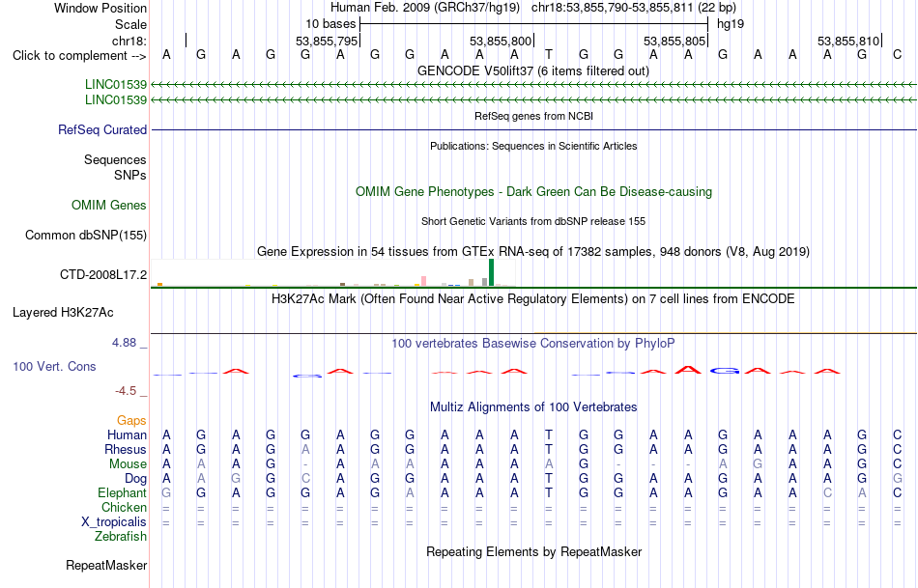Click the Common dbSNP(155) label
The height and width of the screenshot is (588, 918).
point(85,236)
